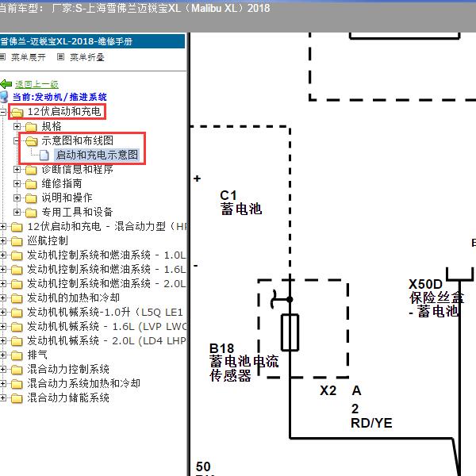Viewport: 476px width, 476px height.
Task: Click folder icon of 巡航控制
Action: coord(17,241)
